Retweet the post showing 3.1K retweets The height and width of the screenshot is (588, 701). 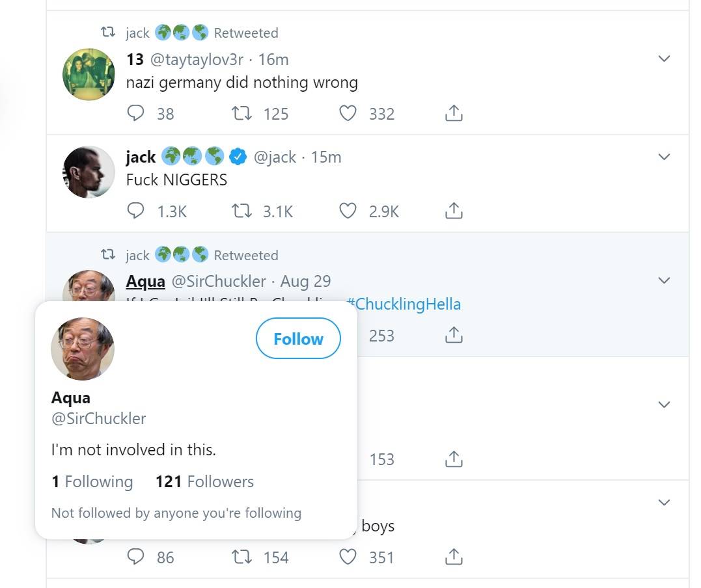pos(242,211)
